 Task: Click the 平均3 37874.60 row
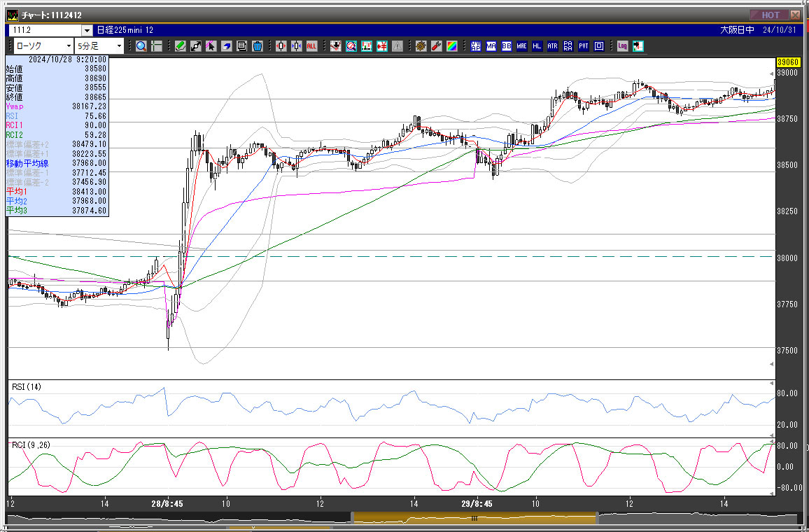pos(56,211)
